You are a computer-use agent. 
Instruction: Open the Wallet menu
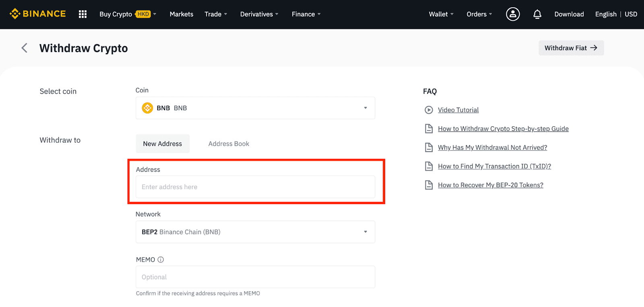[441, 14]
